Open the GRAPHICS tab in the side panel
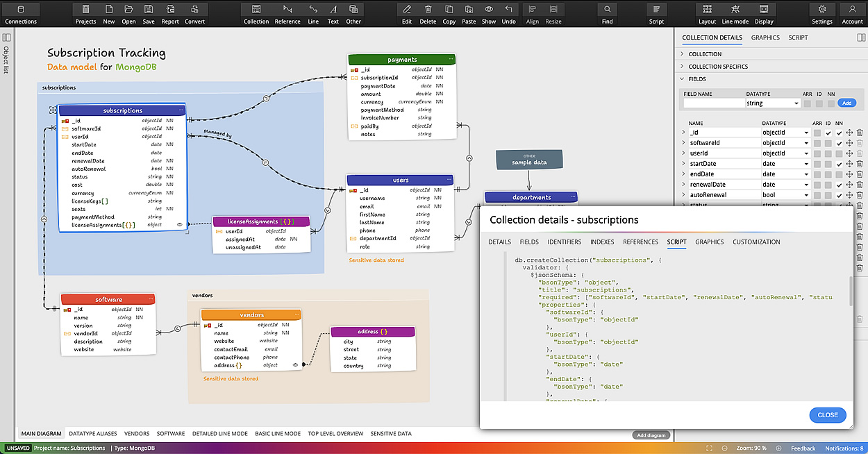The height and width of the screenshot is (454, 868). click(x=765, y=37)
